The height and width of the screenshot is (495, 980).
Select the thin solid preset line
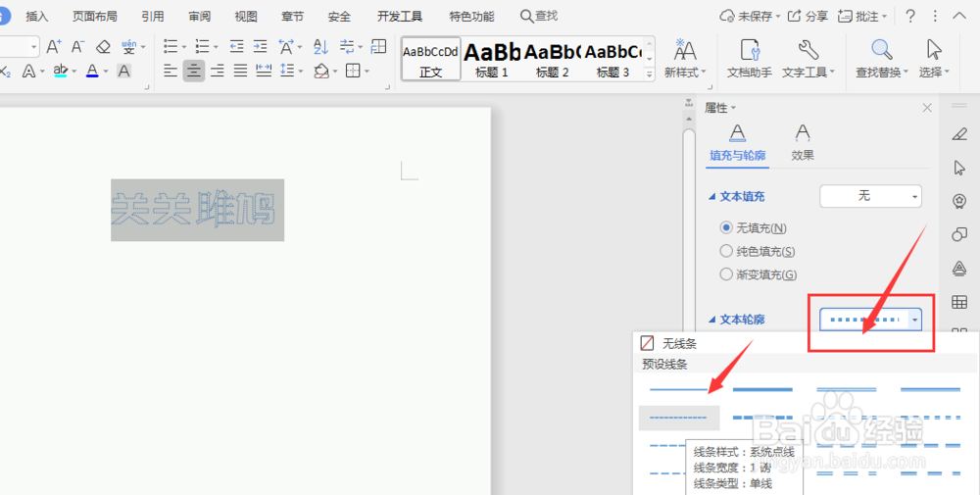pos(679,390)
